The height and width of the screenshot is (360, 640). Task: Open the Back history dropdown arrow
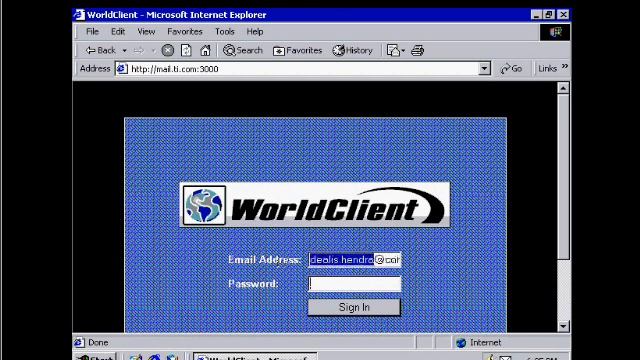click(x=124, y=51)
